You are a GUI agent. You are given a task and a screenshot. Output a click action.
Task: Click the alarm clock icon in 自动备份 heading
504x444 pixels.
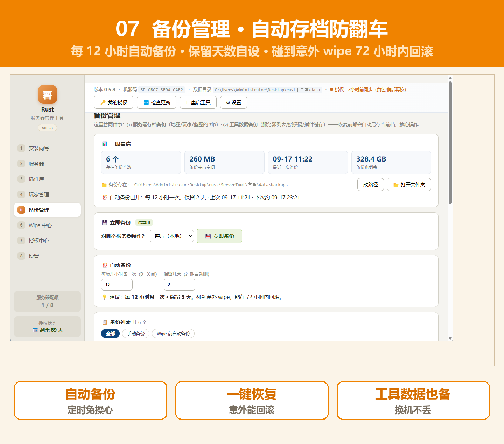pyautogui.click(x=105, y=265)
